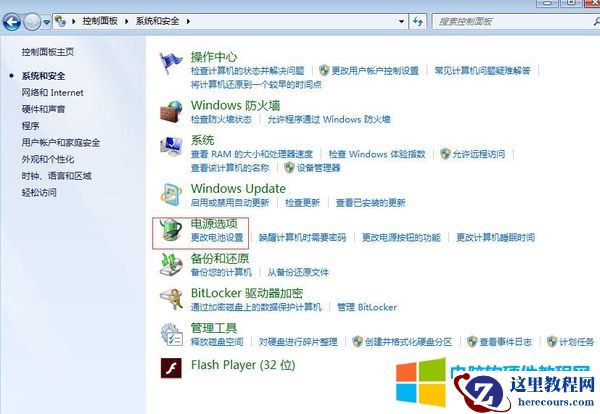Select 硬件和声音 in the sidebar
The image size is (600, 414).
43,109
